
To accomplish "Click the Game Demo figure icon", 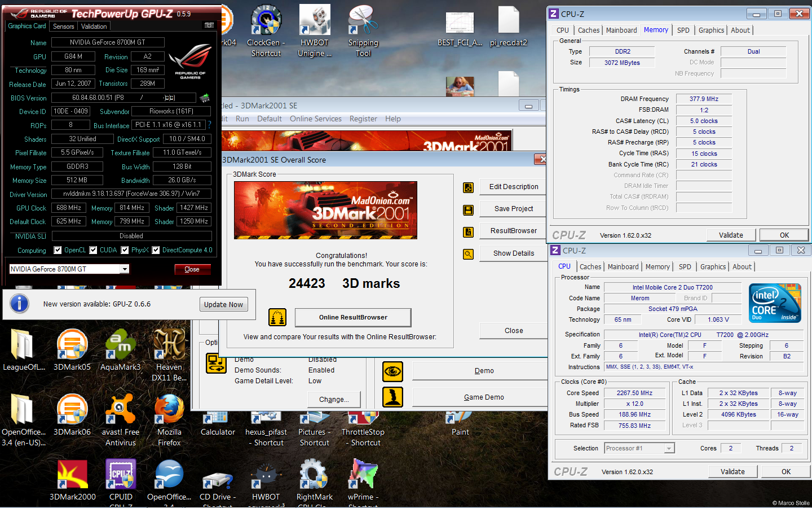I will pyautogui.click(x=392, y=397).
